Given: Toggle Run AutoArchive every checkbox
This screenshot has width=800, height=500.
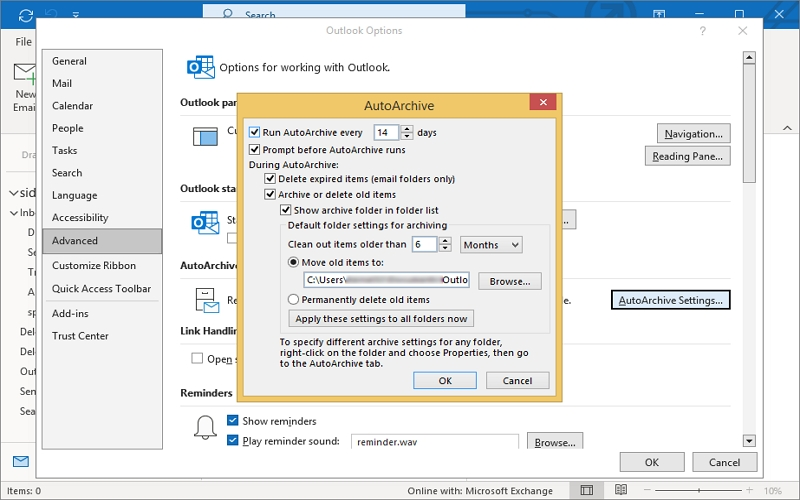Looking at the screenshot, I should [x=254, y=132].
